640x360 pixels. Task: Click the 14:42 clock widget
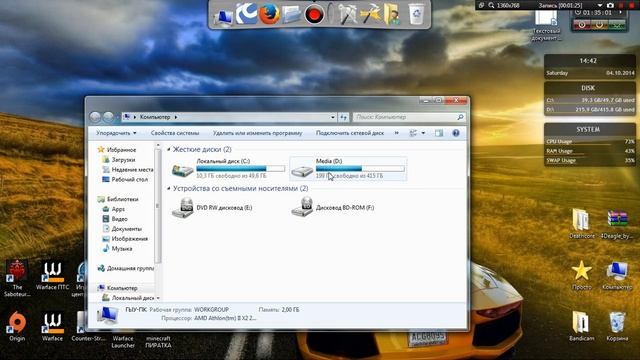(x=589, y=66)
